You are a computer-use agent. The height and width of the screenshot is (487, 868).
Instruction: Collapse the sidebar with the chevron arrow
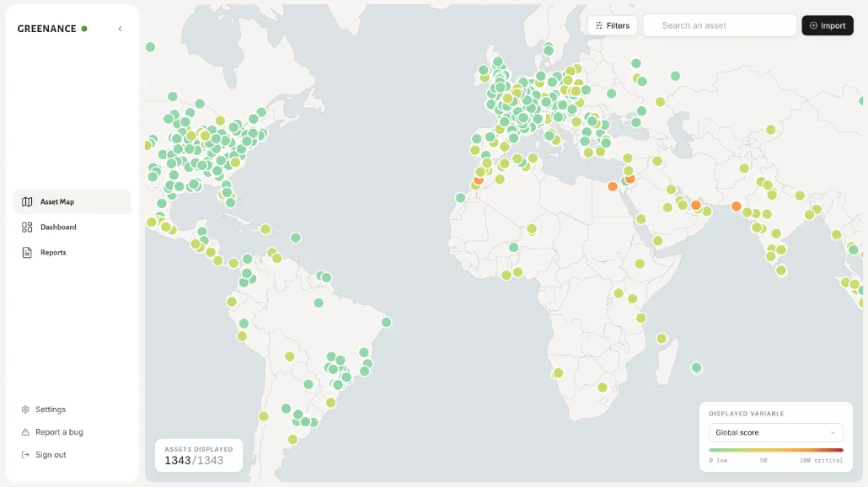[121, 29]
